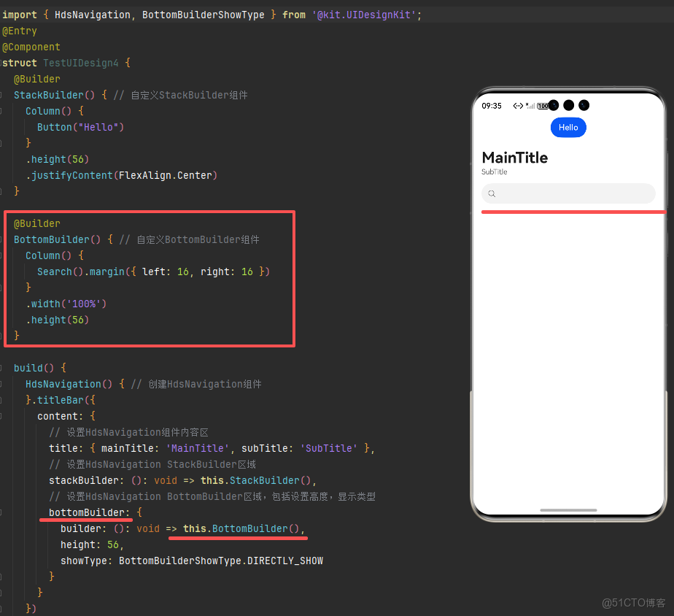674x616 pixels.
Task: Click the battery 100 icon in phone status bar
Action: (x=543, y=106)
